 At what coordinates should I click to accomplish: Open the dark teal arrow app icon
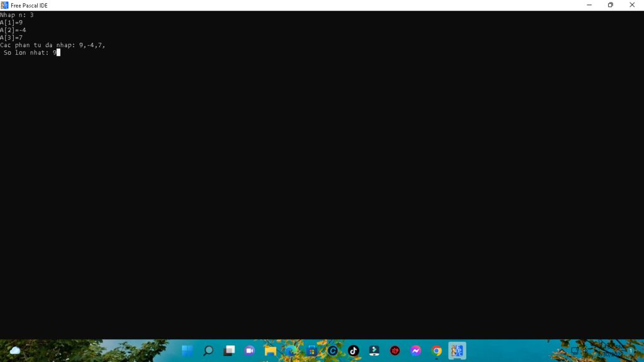pyautogui.click(x=374, y=351)
